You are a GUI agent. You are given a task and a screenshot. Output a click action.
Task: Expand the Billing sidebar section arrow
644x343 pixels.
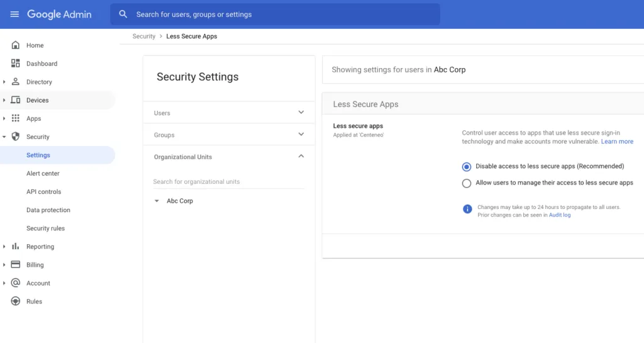click(x=4, y=264)
